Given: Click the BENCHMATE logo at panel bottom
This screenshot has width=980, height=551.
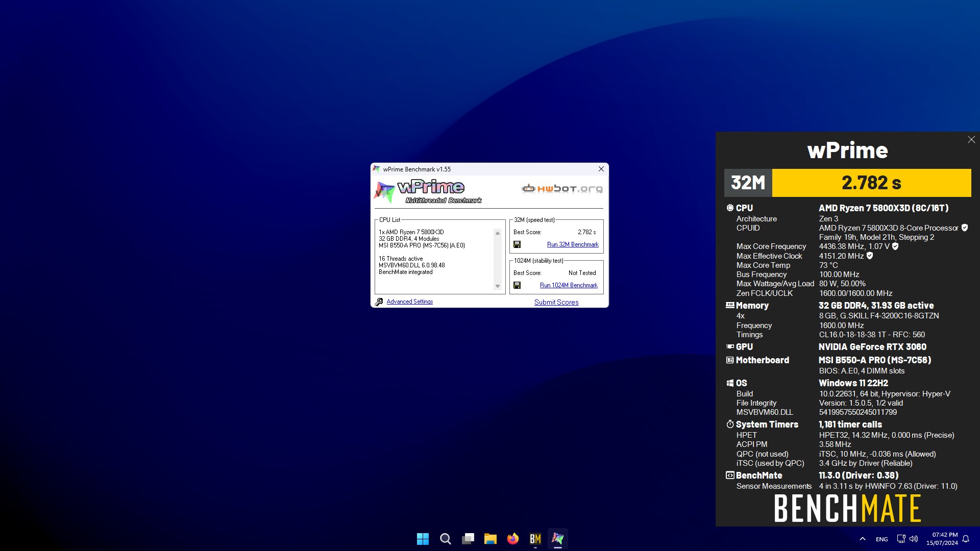Looking at the screenshot, I should click(x=848, y=508).
